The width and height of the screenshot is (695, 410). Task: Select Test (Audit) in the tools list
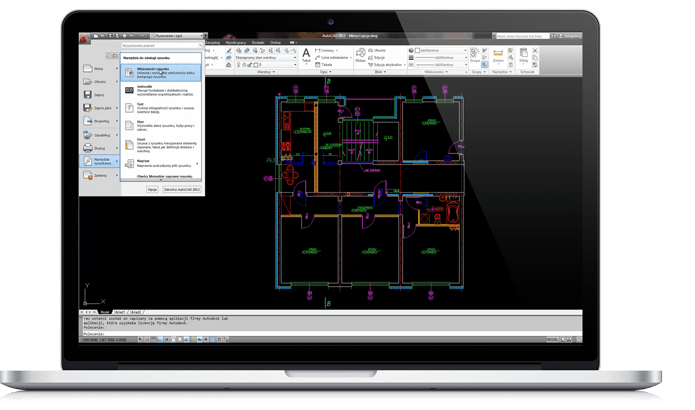161,108
